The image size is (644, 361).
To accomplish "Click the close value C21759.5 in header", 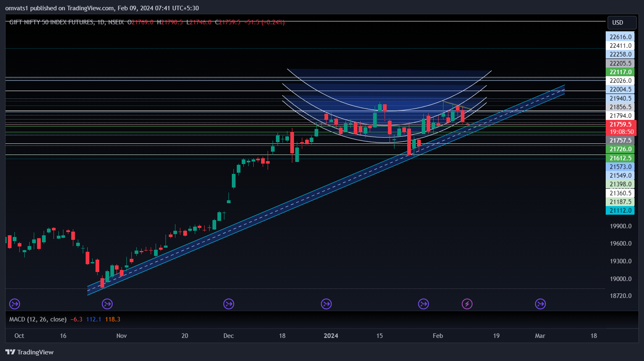I will [228, 22].
